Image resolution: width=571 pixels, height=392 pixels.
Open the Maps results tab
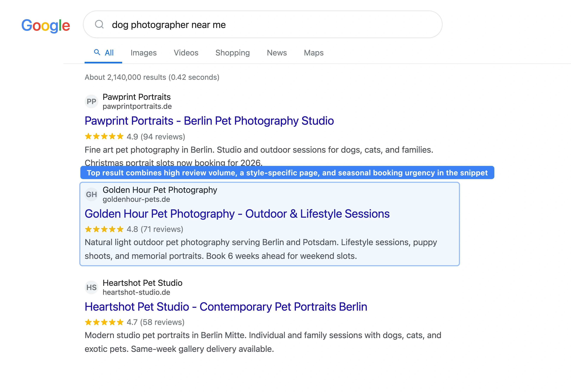coord(313,53)
